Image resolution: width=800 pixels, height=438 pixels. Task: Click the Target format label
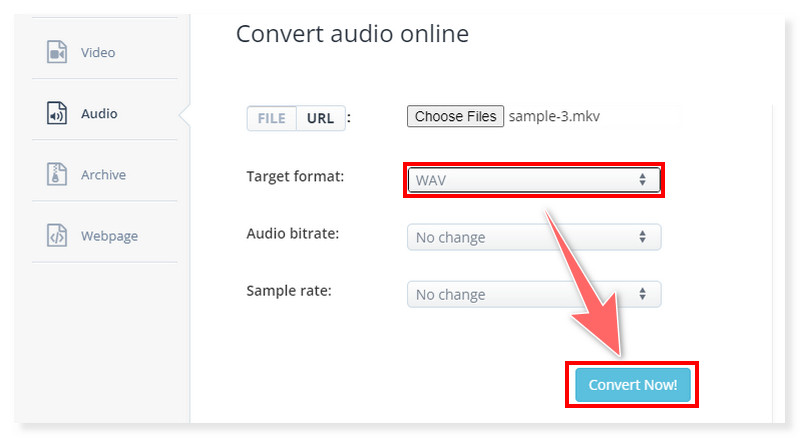coord(295,176)
